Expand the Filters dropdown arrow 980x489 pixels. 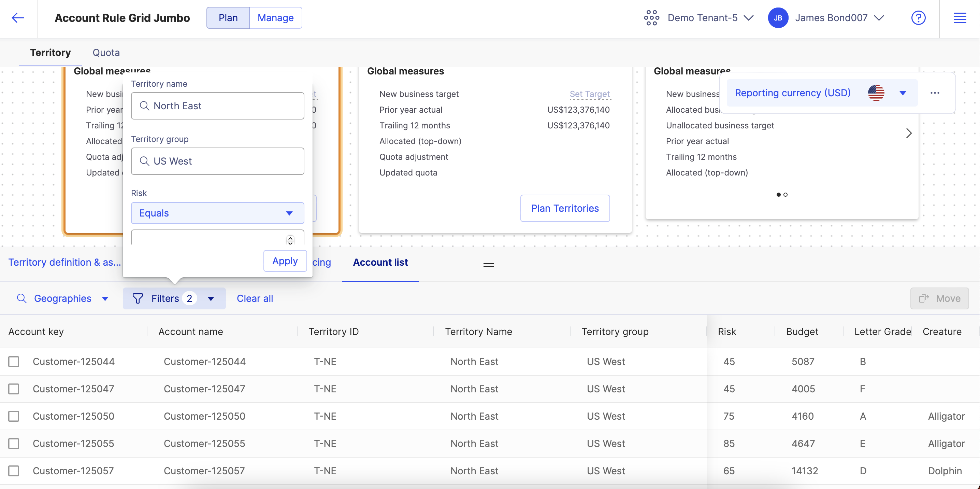coord(211,298)
